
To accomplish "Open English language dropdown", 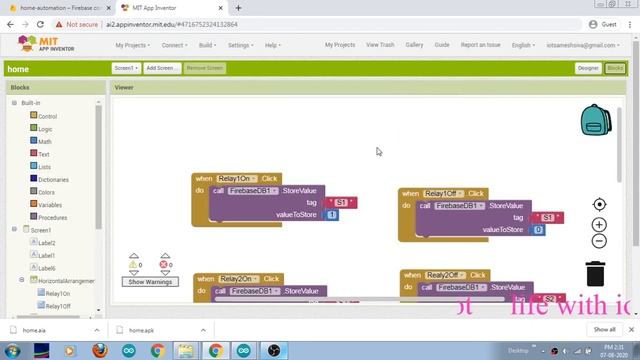I will pos(523,45).
